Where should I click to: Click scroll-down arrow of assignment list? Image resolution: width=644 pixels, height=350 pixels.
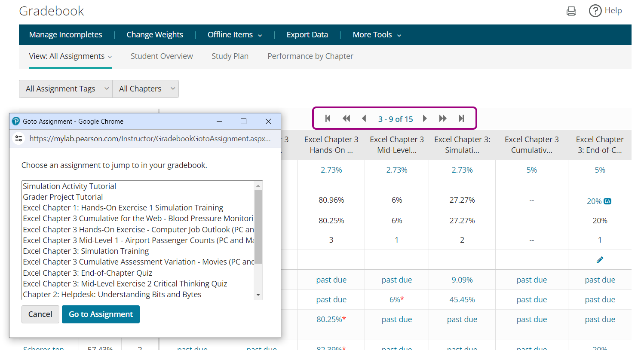[x=258, y=295]
